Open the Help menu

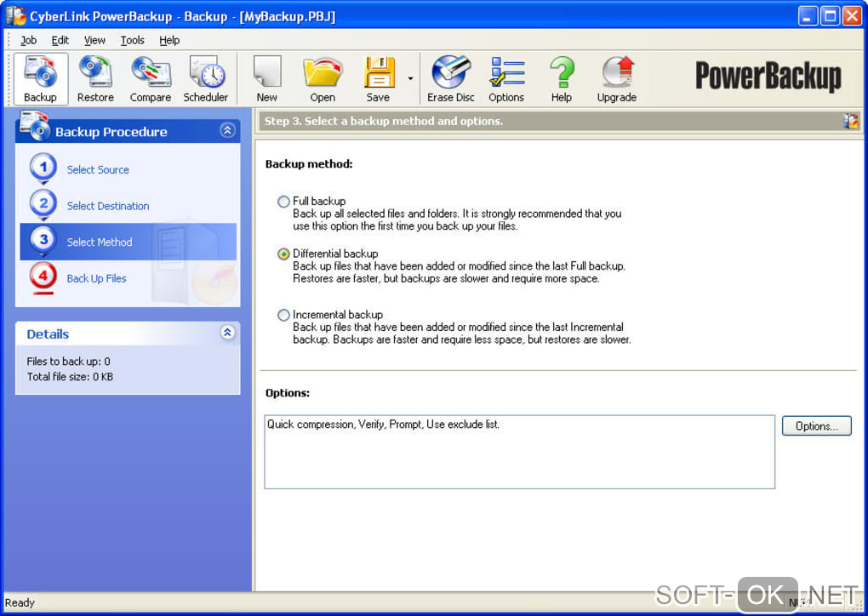click(169, 40)
